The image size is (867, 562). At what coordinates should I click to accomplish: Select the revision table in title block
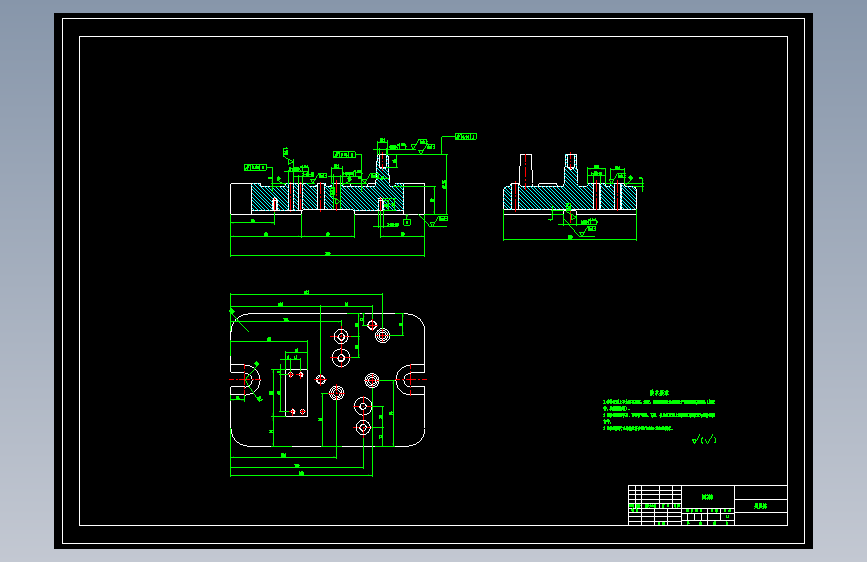(x=655, y=505)
